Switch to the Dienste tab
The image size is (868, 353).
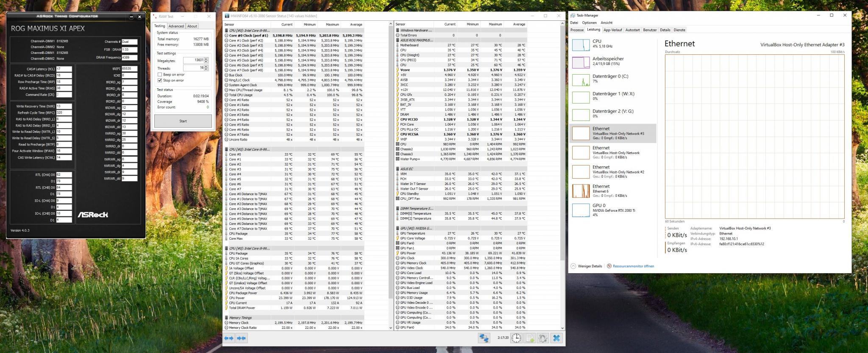pos(679,30)
